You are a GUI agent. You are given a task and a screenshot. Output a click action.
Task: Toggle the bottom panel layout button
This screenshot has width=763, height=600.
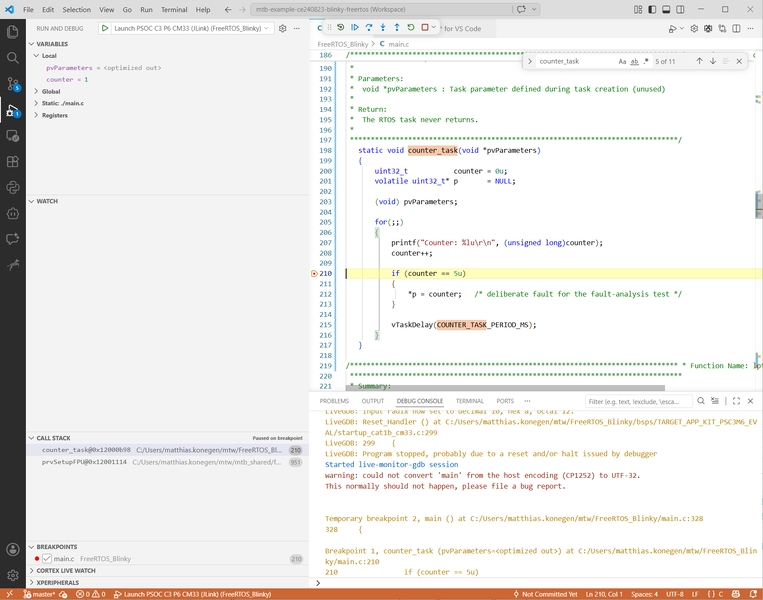[666, 9]
